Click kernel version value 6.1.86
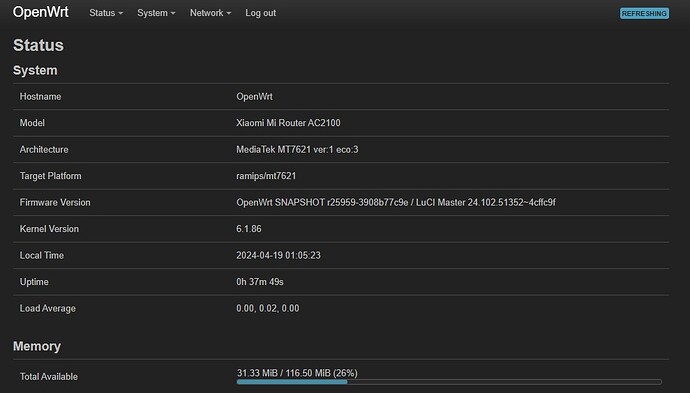Screen dimensions: 690x393 (249, 229)
